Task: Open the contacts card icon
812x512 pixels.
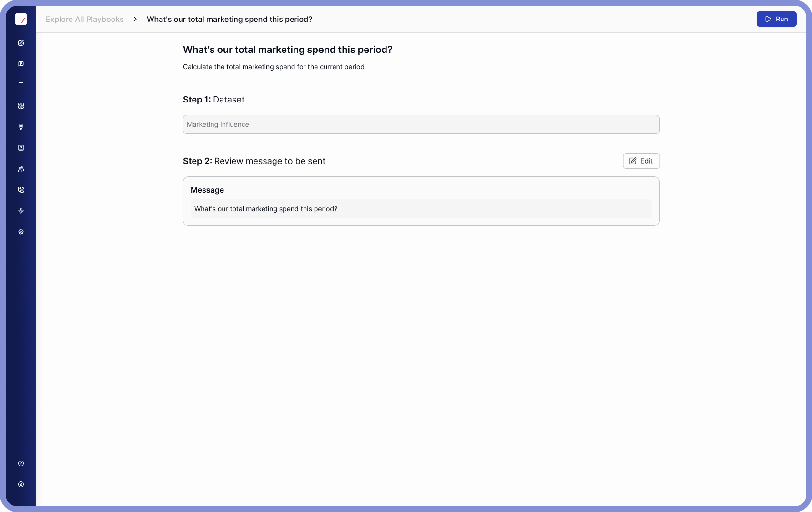Action: 21,147
